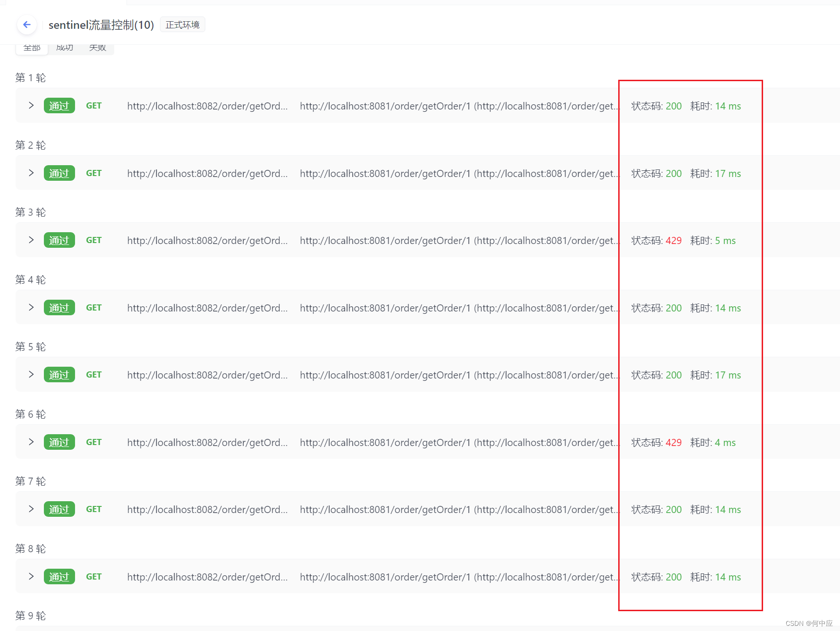
Task: Click the 通过 badge in round 5
Action: 59,375
